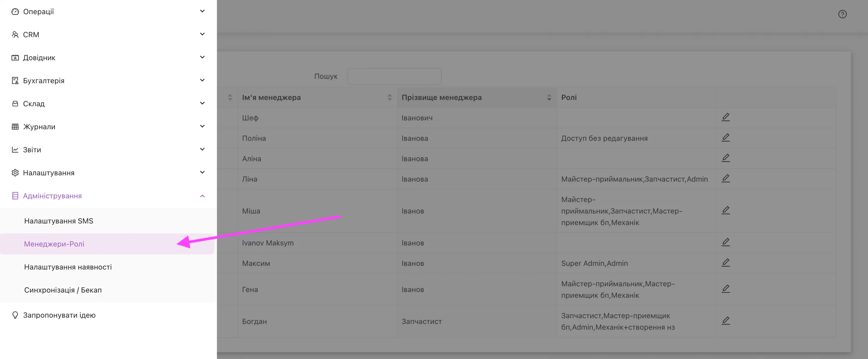Edit the Богдан Запчастист row

tap(726, 321)
